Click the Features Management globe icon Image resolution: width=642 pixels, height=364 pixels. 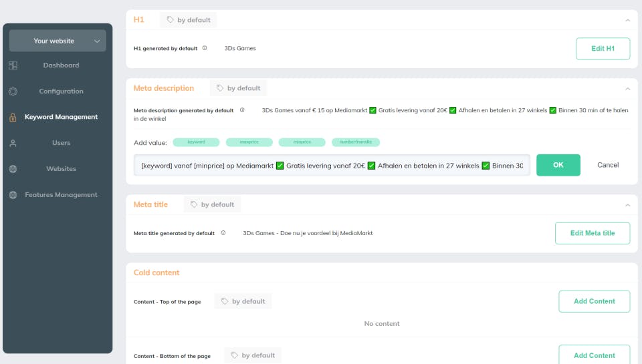coord(13,195)
